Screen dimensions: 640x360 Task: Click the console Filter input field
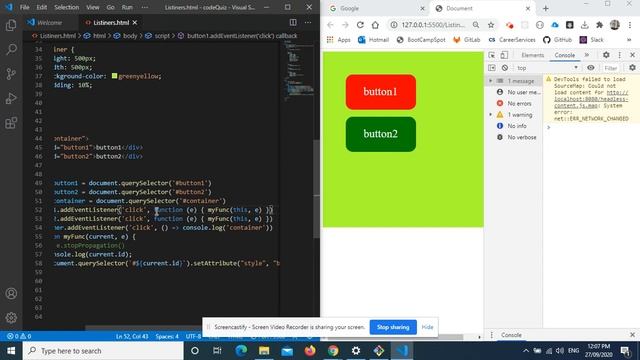click(611, 68)
